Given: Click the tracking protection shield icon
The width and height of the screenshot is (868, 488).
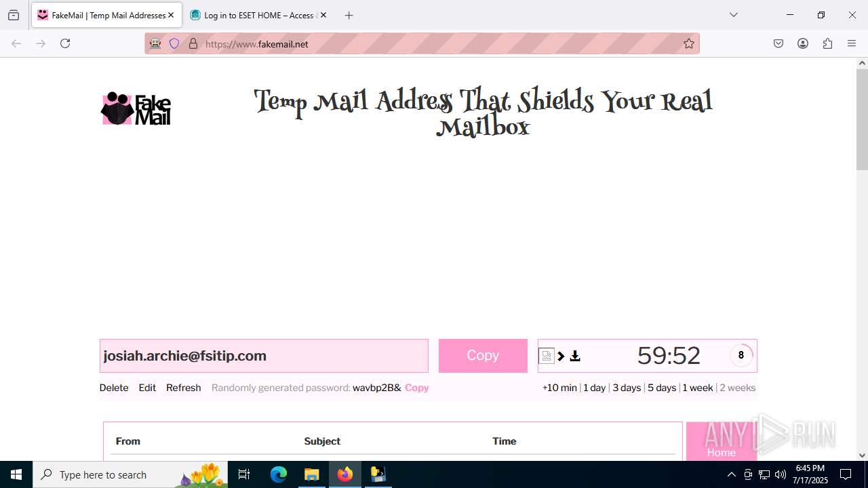Looking at the screenshot, I should point(174,43).
